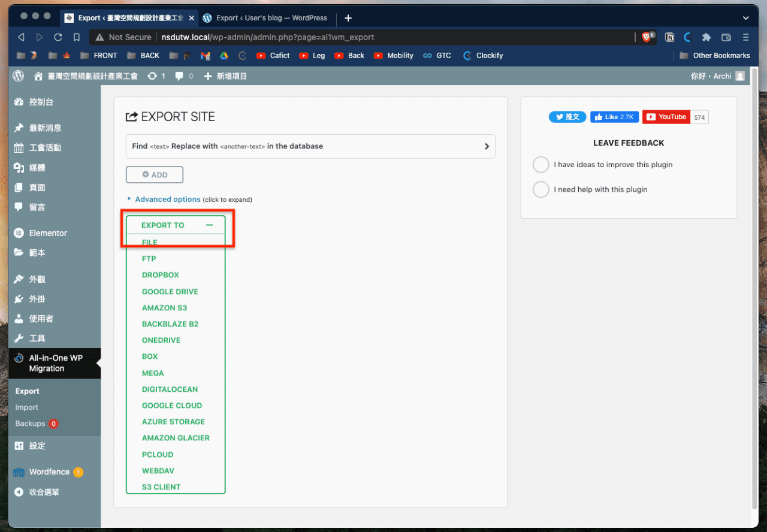Open Import submenu link
This screenshot has width=767, height=532.
[27, 407]
